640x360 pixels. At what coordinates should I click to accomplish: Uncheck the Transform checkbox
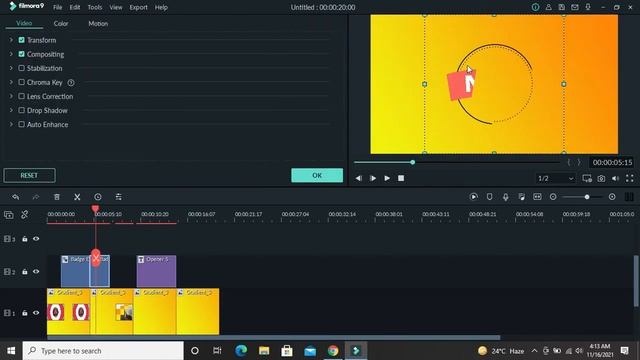(22, 40)
